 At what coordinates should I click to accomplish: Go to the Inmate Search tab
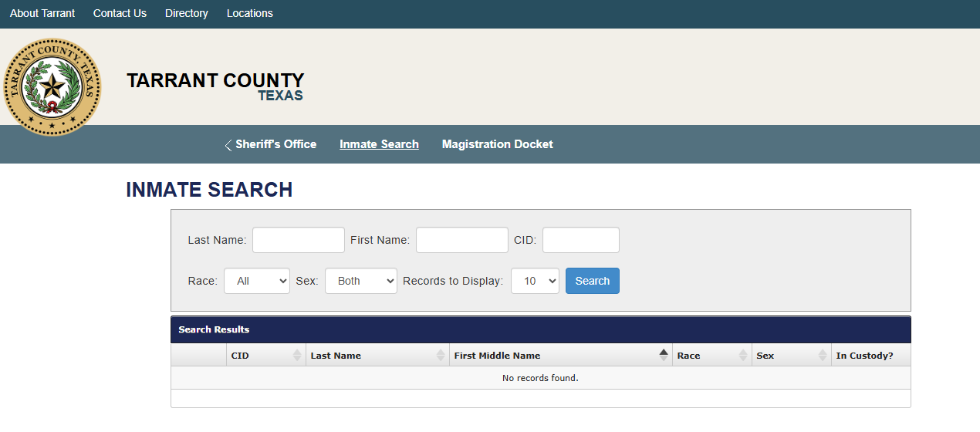(379, 144)
